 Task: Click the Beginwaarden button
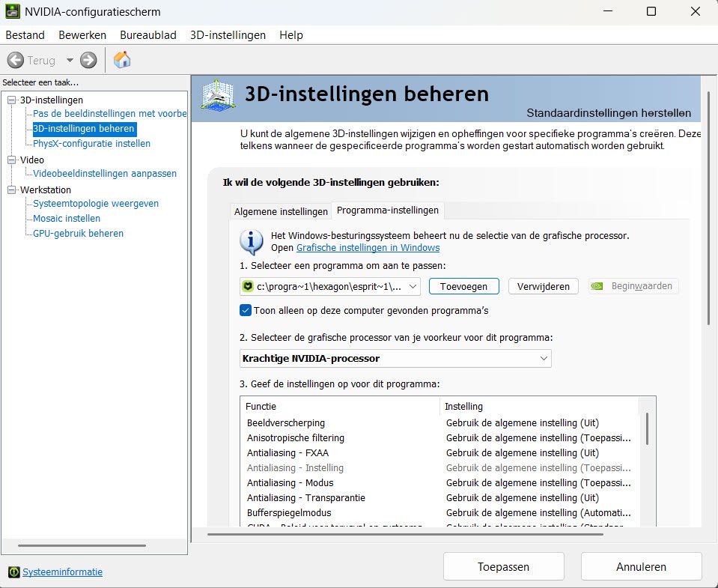coord(633,286)
